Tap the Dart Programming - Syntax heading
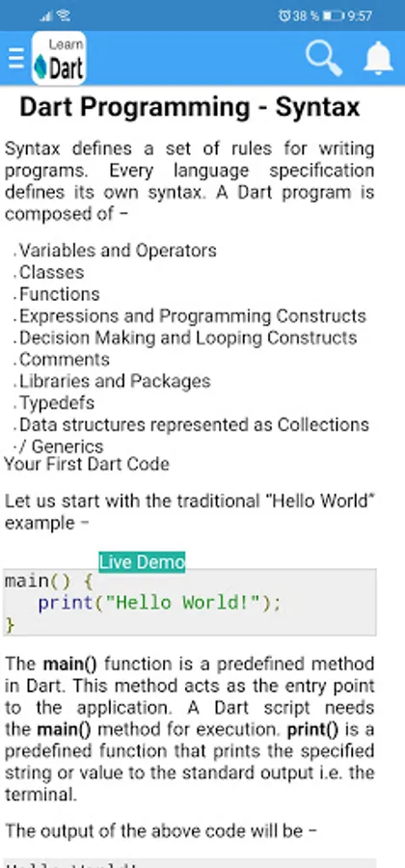405x868 pixels. click(190, 107)
